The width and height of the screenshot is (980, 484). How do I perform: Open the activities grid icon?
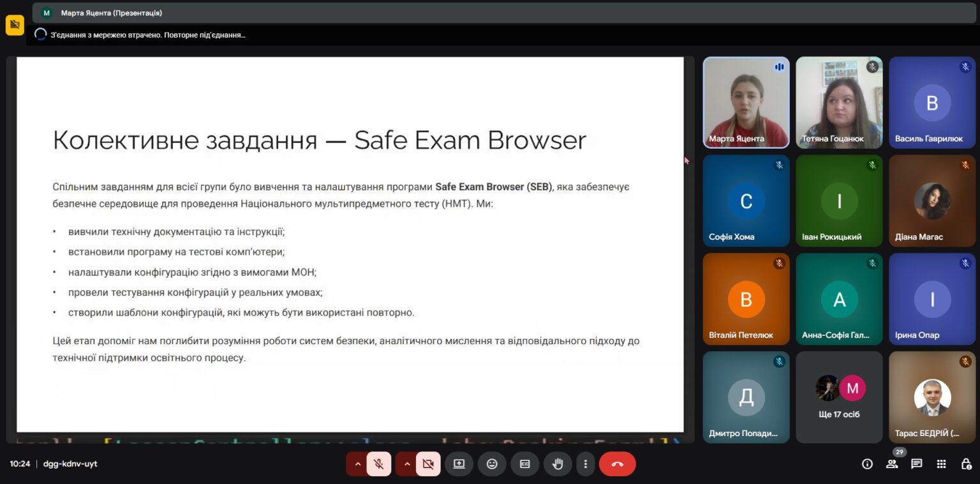coord(942,464)
